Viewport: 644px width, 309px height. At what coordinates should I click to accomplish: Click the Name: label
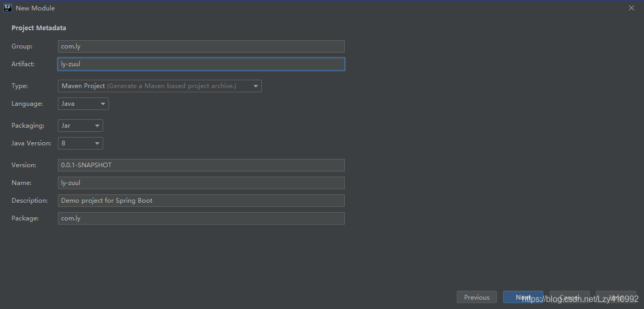click(x=21, y=183)
